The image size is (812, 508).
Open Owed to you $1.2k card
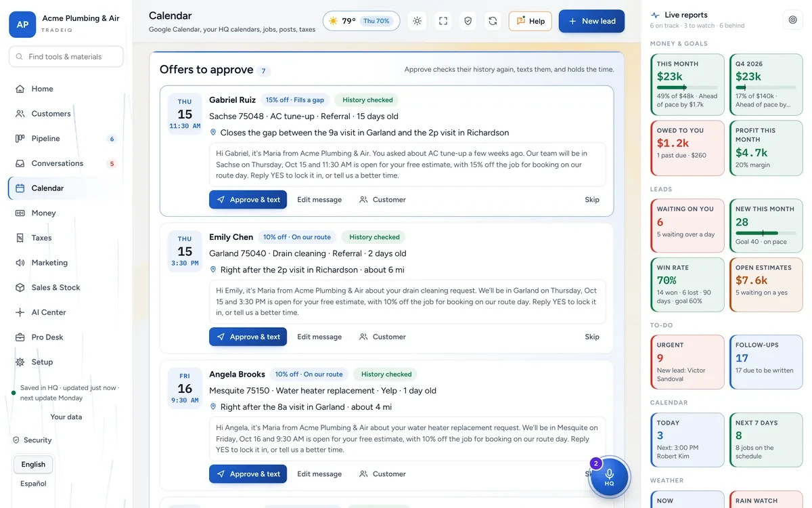pos(687,148)
